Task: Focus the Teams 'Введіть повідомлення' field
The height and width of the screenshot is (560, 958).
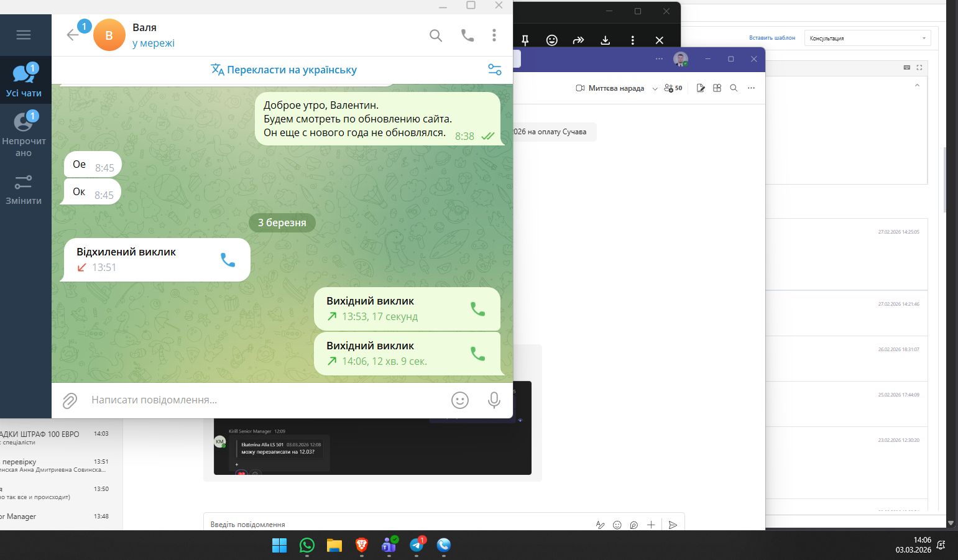Action: coord(398,525)
